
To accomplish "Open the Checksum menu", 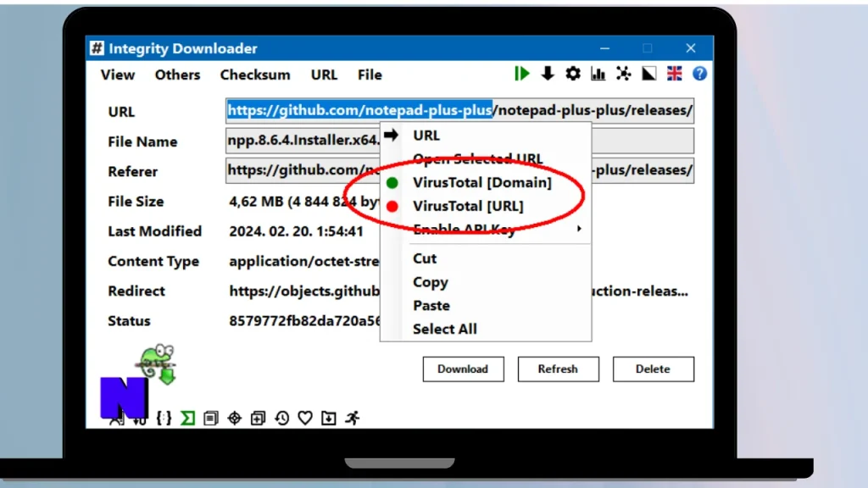I will [x=255, y=75].
